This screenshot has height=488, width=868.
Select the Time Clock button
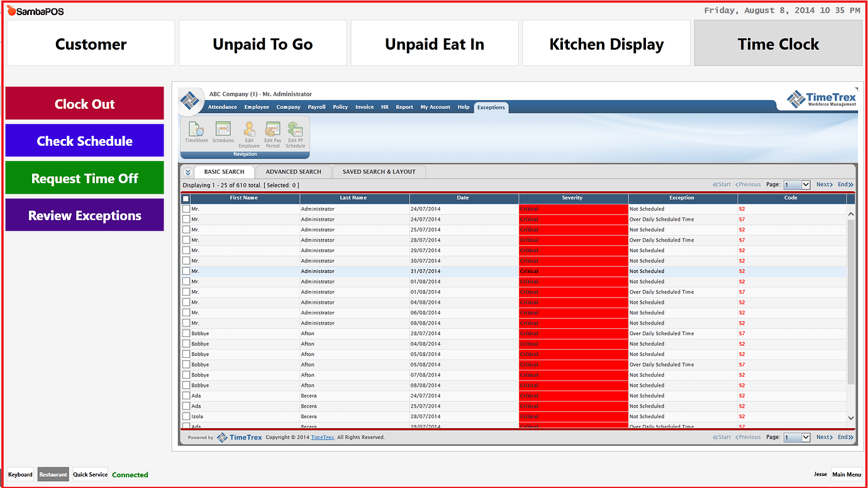point(778,43)
